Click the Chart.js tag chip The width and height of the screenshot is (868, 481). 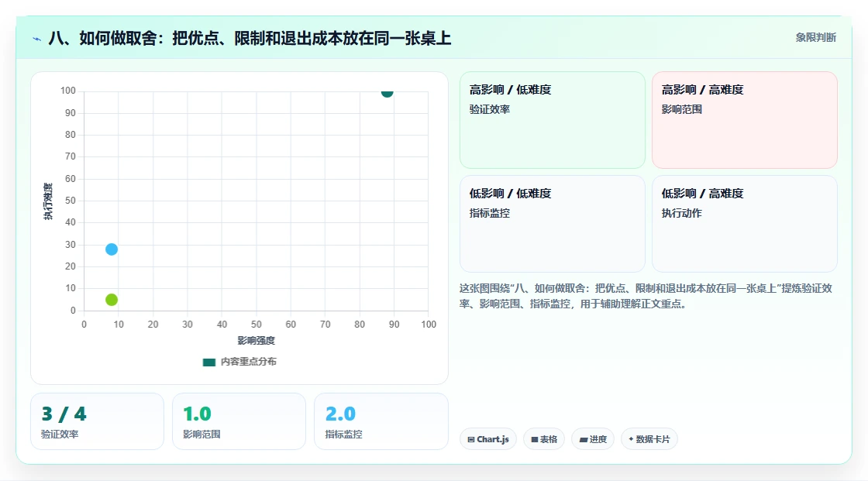tap(488, 439)
